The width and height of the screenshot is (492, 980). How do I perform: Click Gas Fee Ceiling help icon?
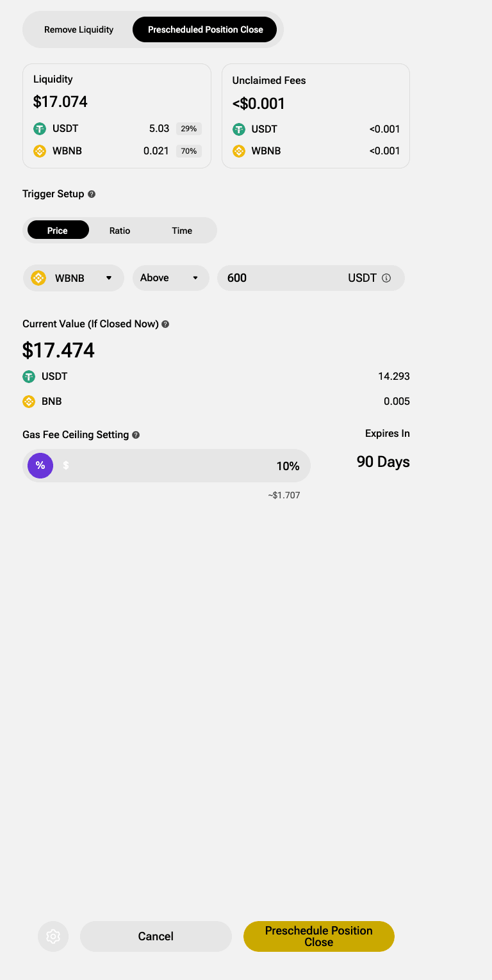[x=136, y=435]
